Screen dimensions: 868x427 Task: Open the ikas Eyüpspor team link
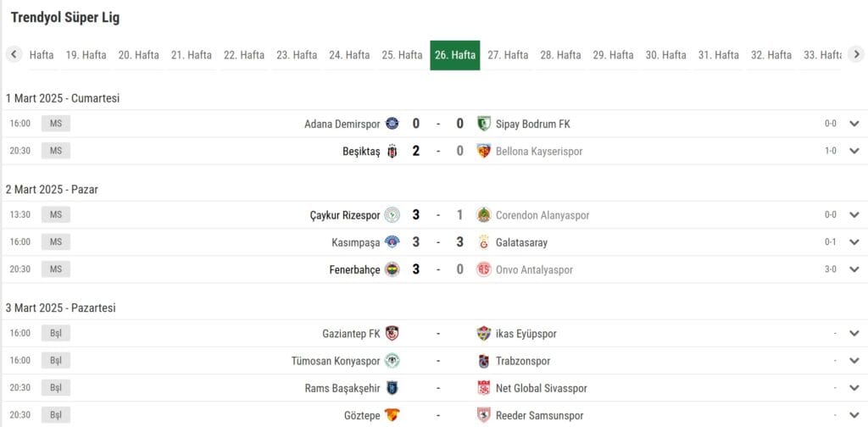click(526, 334)
